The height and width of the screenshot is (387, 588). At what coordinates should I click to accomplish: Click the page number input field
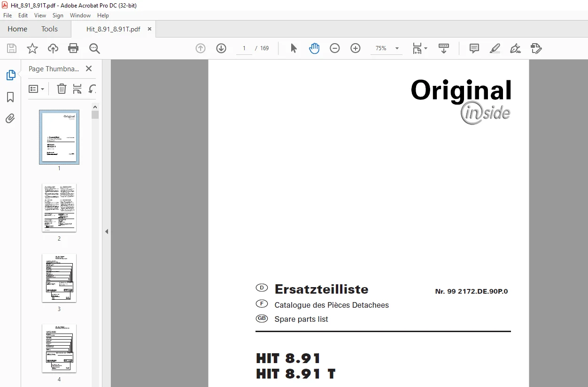pyautogui.click(x=244, y=48)
